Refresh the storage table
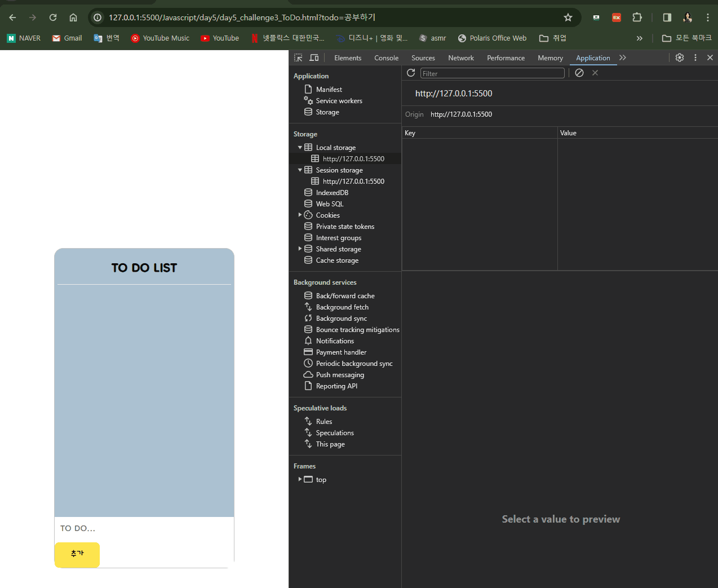Image resolution: width=718 pixels, height=588 pixels. pyautogui.click(x=411, y=73)
